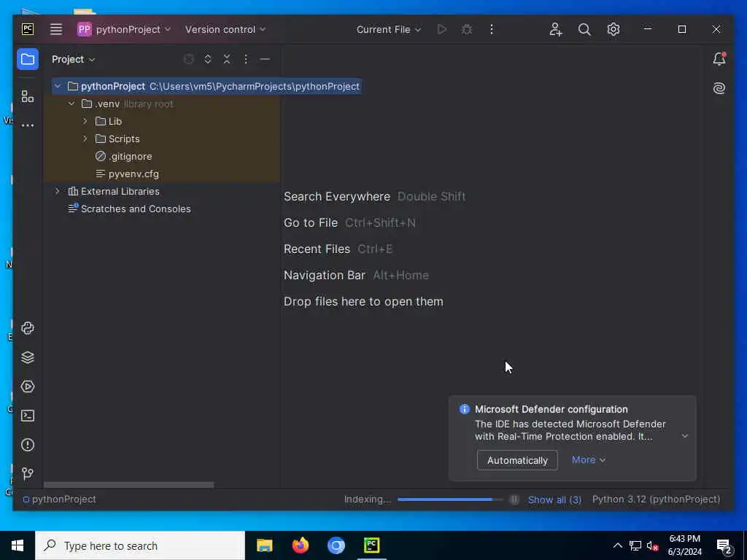747x560 pixels.
Task: Click the Microsoft Defender configuration title
Action: pyautogui.click(x=551, y=410)
